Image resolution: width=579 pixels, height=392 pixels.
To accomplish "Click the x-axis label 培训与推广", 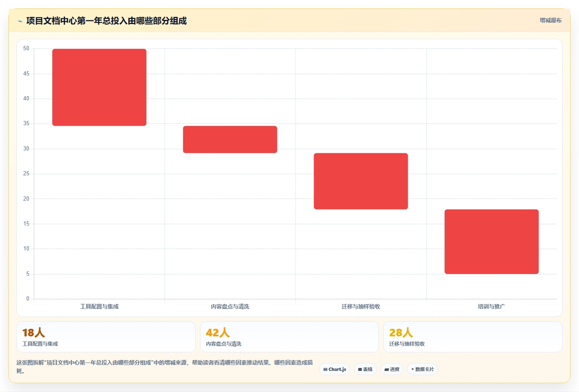I will [x=492, y=306].
